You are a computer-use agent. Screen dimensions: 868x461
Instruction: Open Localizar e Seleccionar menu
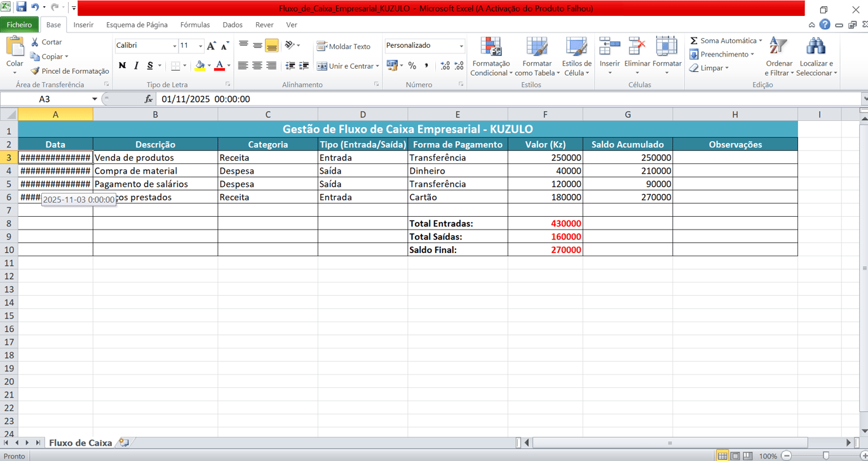point(817,57)
